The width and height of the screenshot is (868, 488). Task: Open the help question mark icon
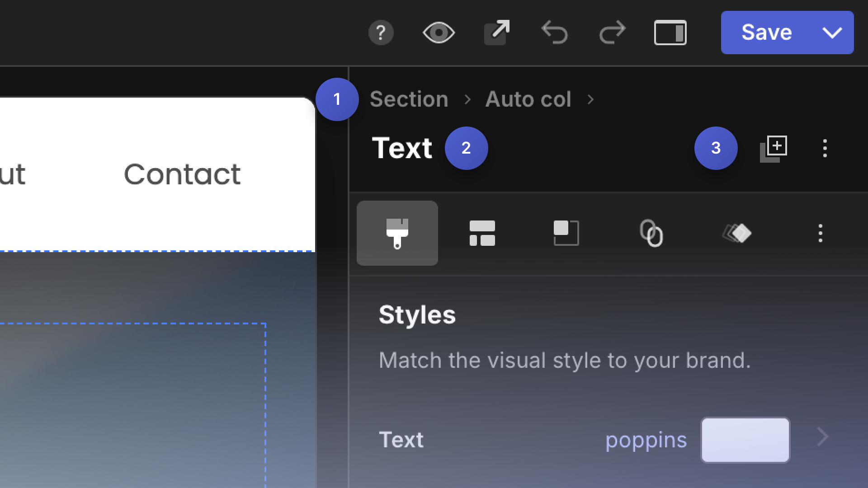tap(381, 32)
